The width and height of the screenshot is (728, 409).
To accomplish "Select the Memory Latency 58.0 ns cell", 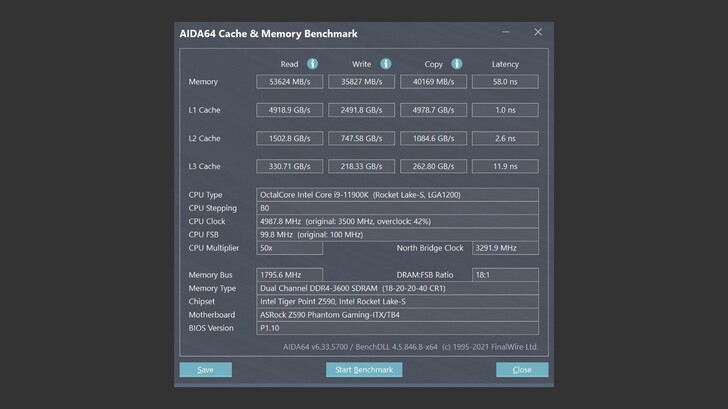I will tap(505, 82).
